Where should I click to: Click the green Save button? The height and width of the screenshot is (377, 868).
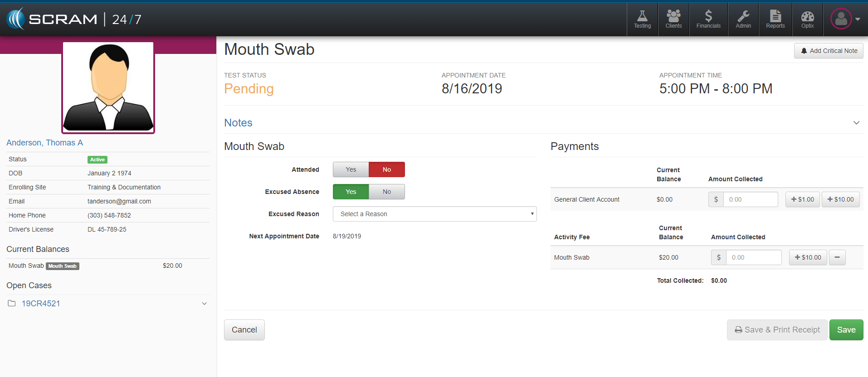tap(846, 330)
